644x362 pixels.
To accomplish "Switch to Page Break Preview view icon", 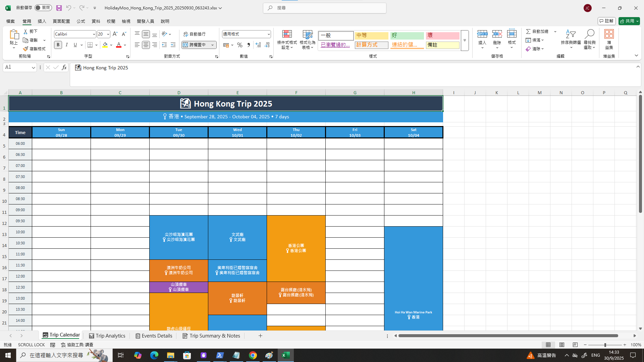I will point(575,345).
